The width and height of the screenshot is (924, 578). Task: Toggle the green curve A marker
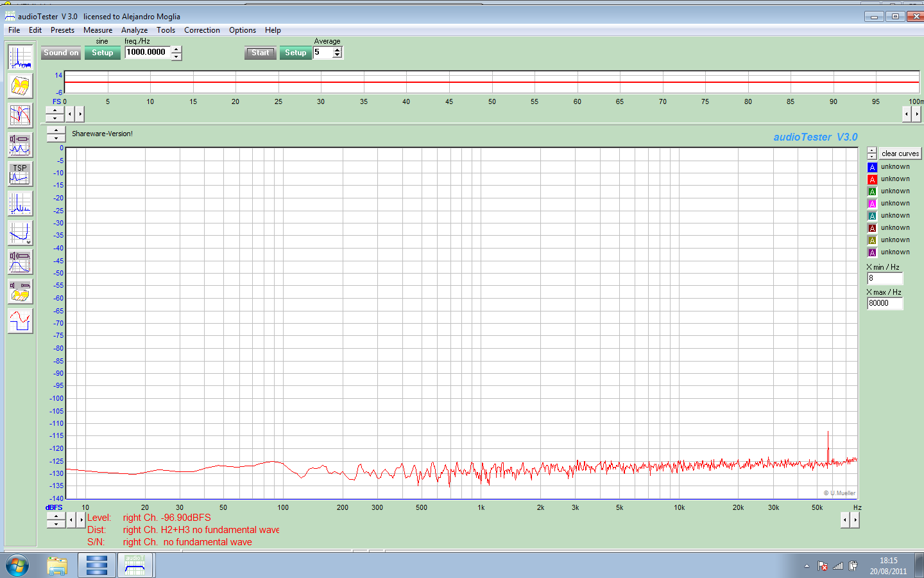872,191
